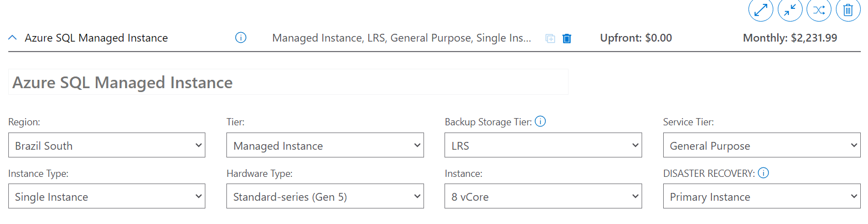868x224 pixels.
Task: Open the Tier dropdown showing Managed Instance
Action: pyautogui.click(x=325, y=146)
